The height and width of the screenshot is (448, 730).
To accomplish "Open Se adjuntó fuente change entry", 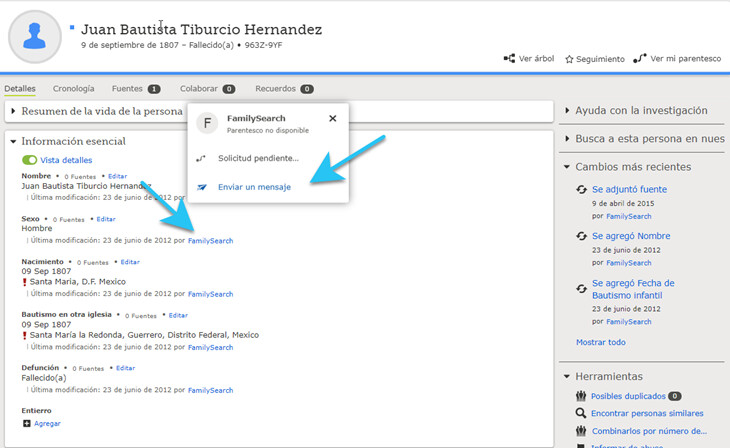I will point(629,190).
